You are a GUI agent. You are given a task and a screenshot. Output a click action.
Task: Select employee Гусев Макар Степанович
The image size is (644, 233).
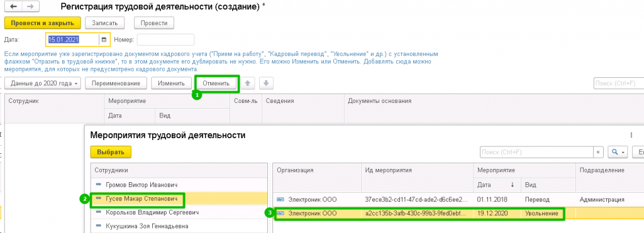pos(179,199)
